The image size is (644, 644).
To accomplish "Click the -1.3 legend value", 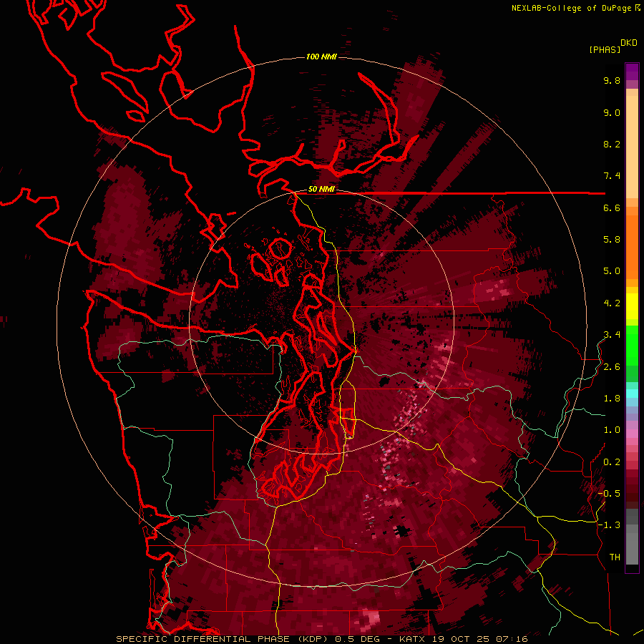I will point(609,525).
